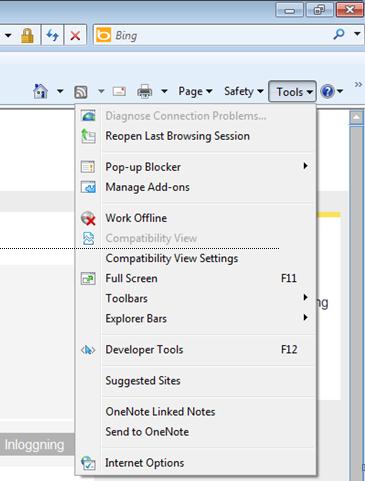The height and width of the screenshot is (481, 365).
Task: Click the magnifier search icon
Action: pyautogui.click(x=339, y=34)
